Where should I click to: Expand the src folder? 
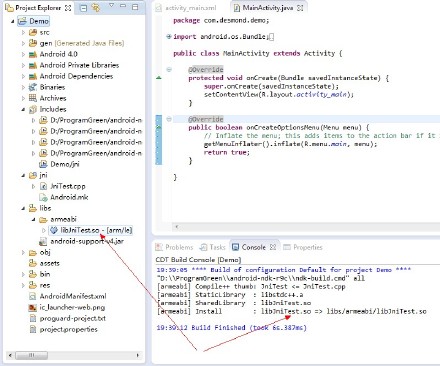(x=23, y=32)
